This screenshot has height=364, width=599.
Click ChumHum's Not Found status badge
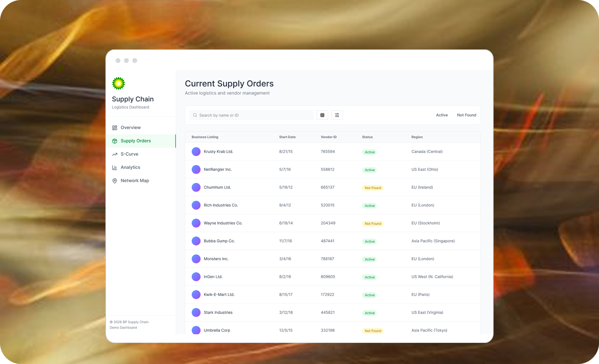[x=373, y=188]
